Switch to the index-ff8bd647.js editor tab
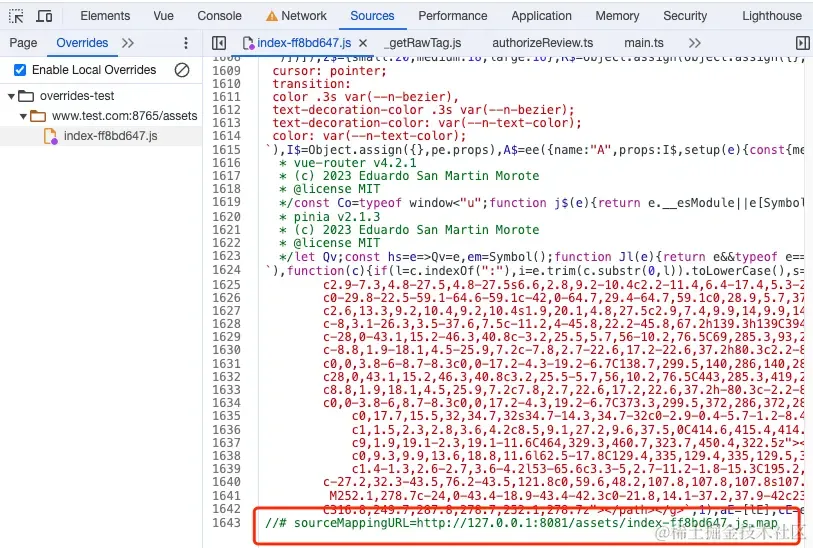This screenshot has width=813, height=548. click(304, 43)
